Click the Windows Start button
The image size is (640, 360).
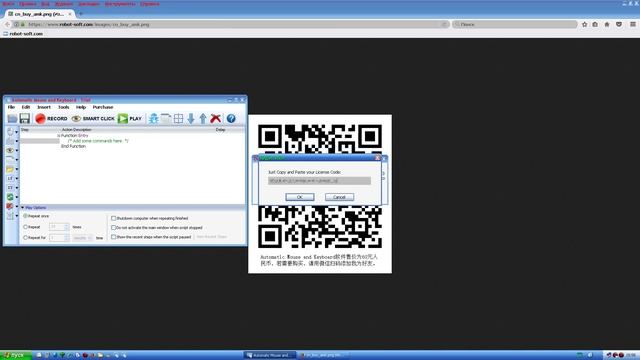tap(15, 356)
